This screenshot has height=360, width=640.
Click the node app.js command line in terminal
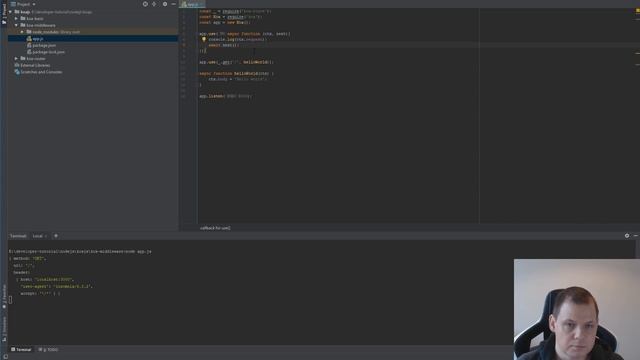point(80,251)
